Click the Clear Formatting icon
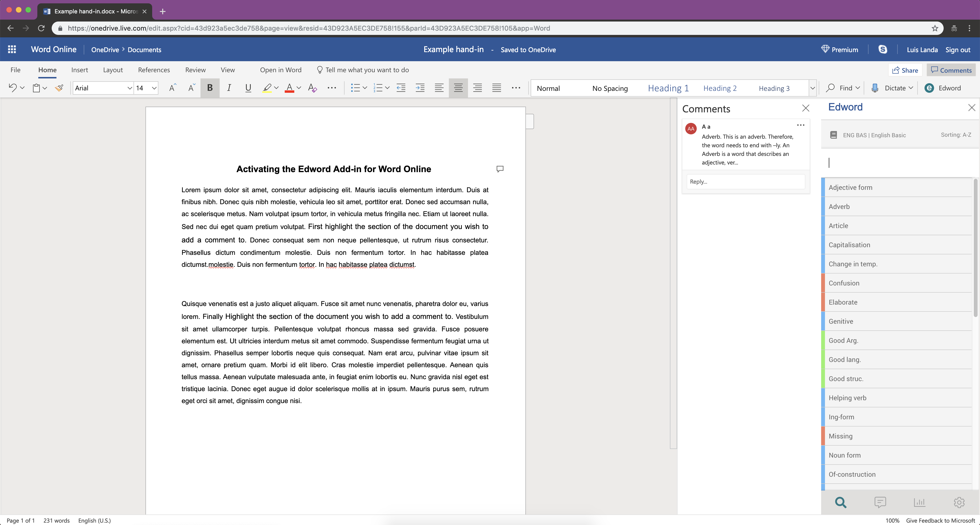The height and width of the screenshot is (525, 980). pyautogui.click(x=312, y=88)
